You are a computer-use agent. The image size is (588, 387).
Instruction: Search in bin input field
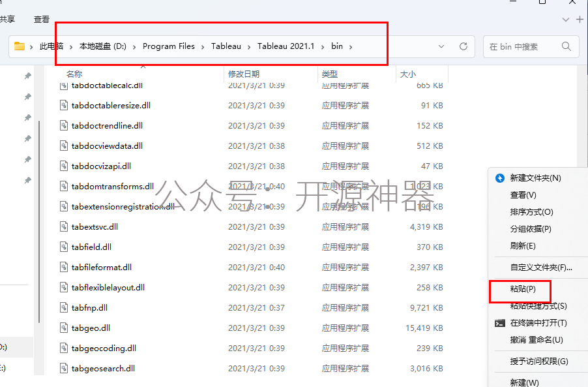531,46
